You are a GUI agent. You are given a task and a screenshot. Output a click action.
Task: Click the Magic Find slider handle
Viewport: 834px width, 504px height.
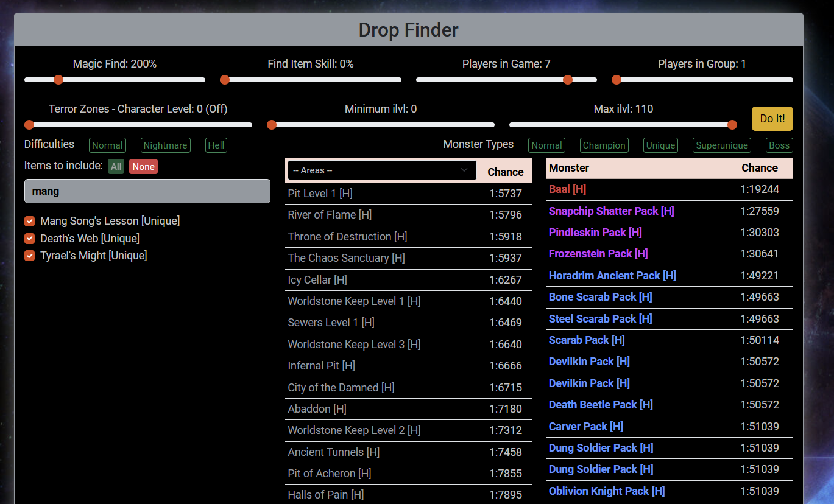click(x=58, y=80)
